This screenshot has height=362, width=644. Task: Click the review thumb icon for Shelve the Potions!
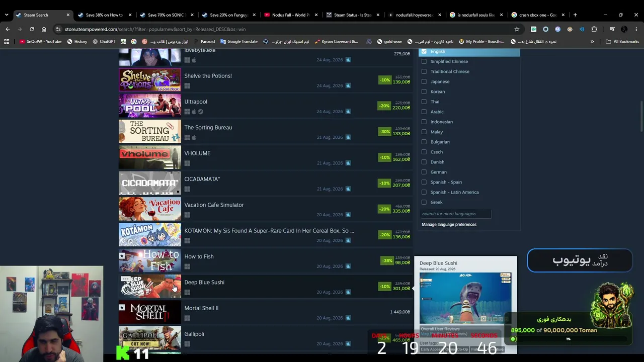pos(348,85)
